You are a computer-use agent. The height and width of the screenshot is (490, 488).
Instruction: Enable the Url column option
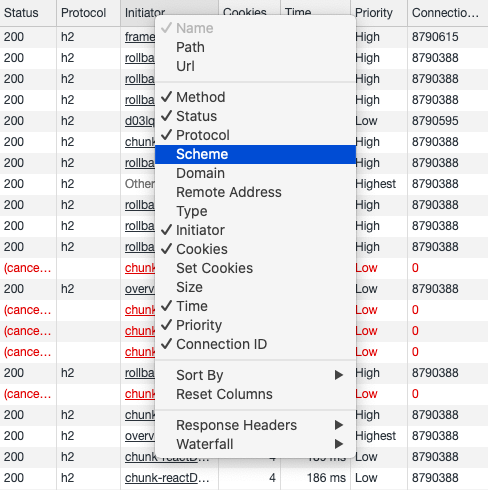tap(255, 66)
